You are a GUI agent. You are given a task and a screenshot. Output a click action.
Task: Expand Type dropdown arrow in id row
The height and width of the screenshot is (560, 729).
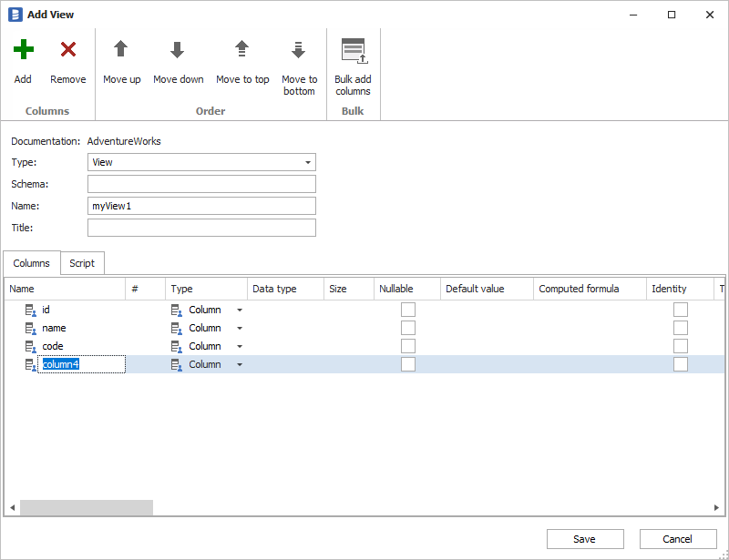pos(240,310)
